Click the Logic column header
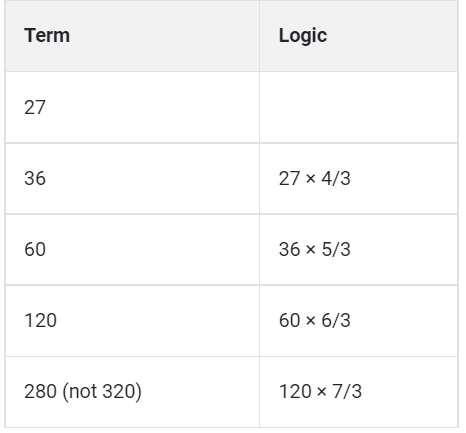 359,36
